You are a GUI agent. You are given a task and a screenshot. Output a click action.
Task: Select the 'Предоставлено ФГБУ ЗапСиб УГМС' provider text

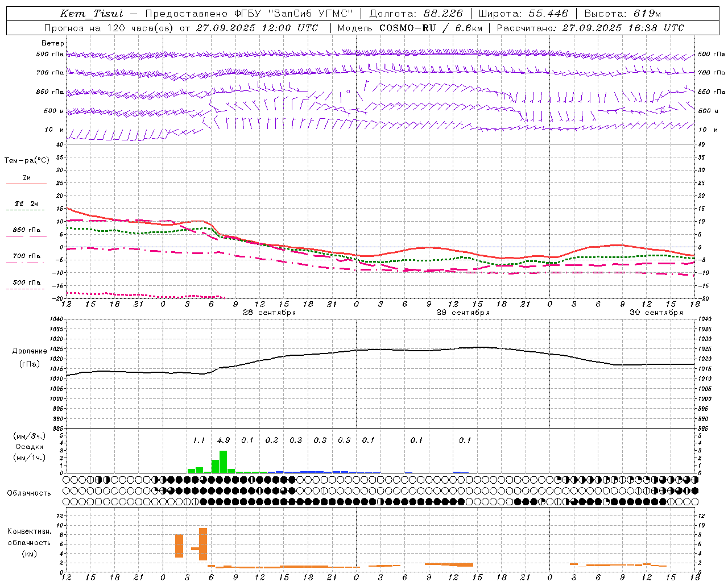[x=249, y=14]
